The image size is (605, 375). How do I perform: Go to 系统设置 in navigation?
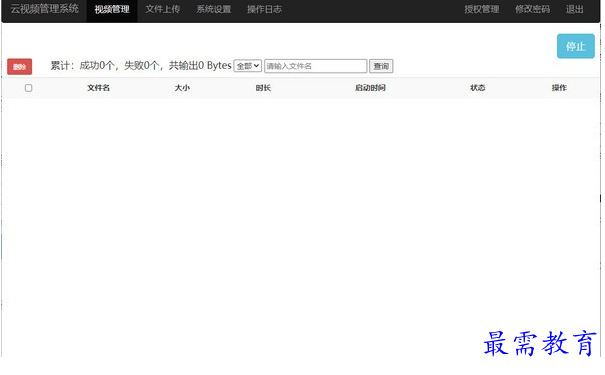pyautogui.click(x=213, y=9)
